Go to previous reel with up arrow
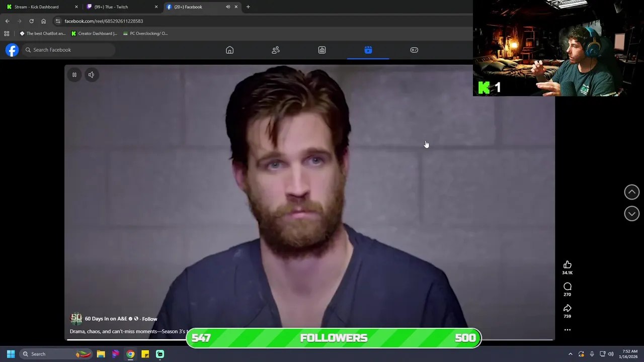 point(631,192)
